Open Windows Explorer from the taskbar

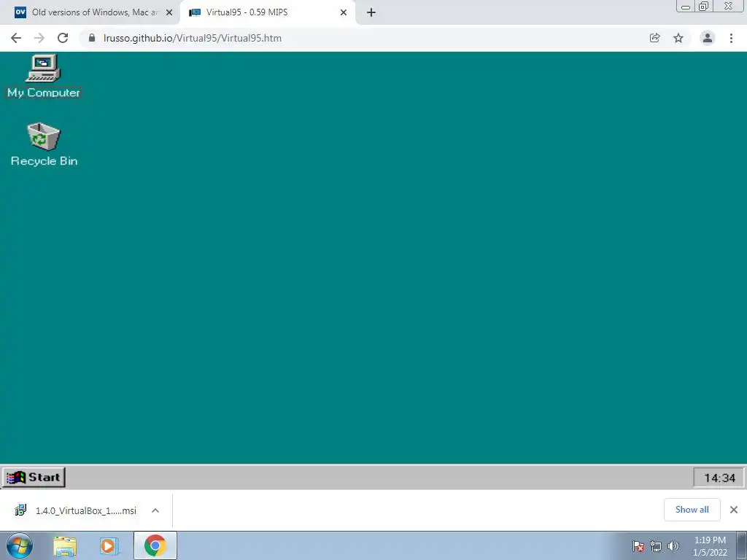[x=65, y=546]
